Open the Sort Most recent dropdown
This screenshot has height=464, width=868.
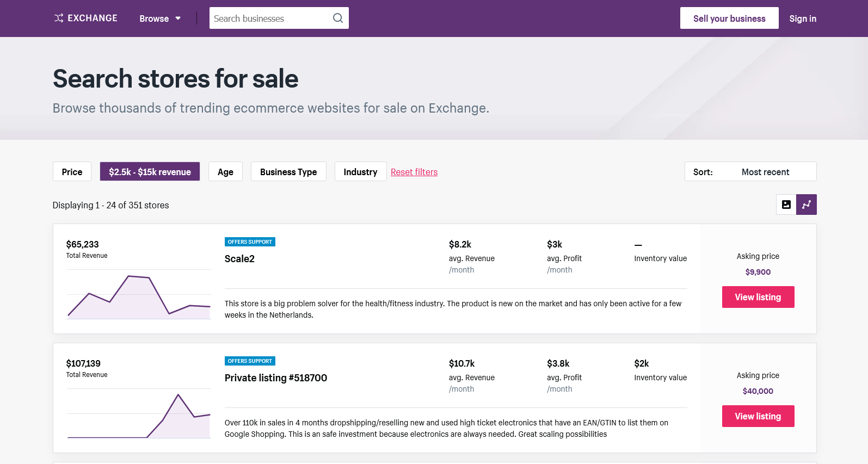click(750, 172)
